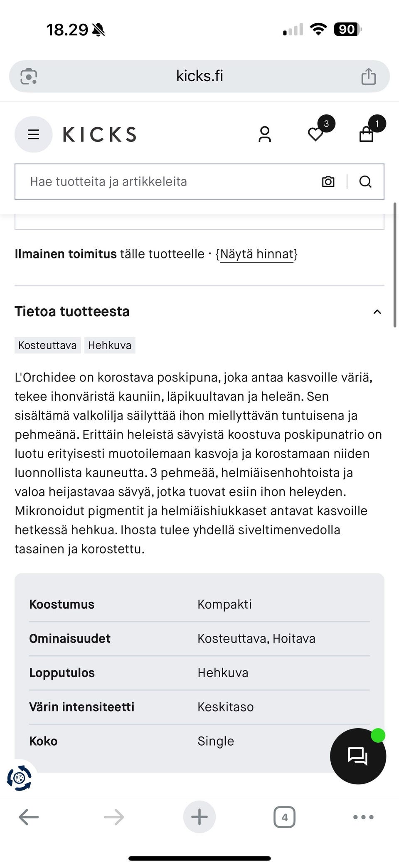Open the KICKS hamburger menu
399x868 pixels.
[x=33, y=134]
